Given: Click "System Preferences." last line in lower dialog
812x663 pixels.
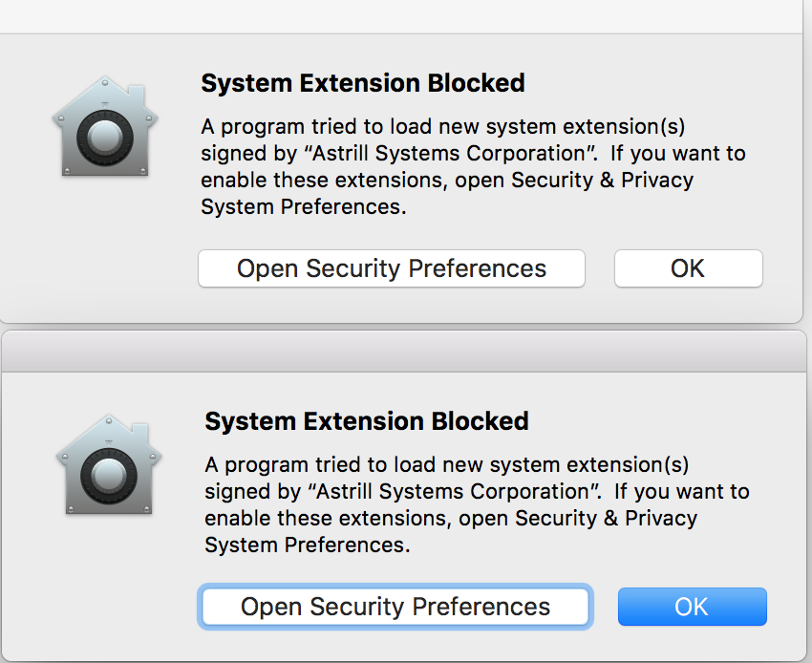Looking at the screenshot, I should pos(307,545).
